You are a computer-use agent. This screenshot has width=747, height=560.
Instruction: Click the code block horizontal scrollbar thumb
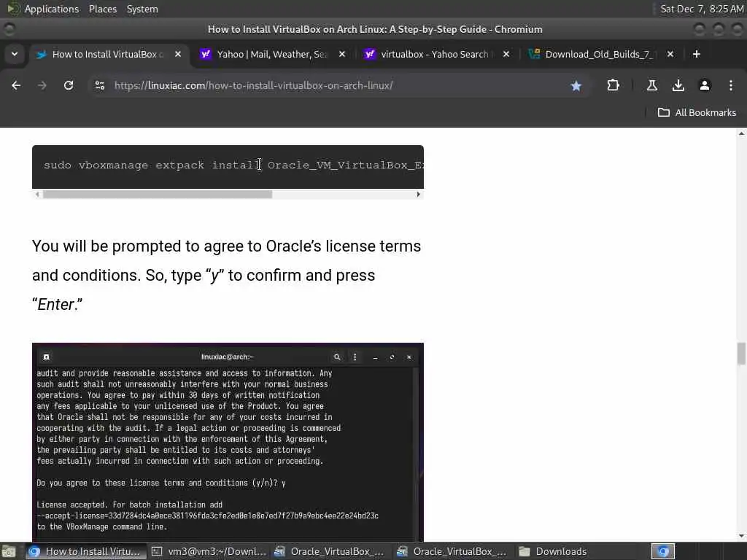tap(158, 194)
